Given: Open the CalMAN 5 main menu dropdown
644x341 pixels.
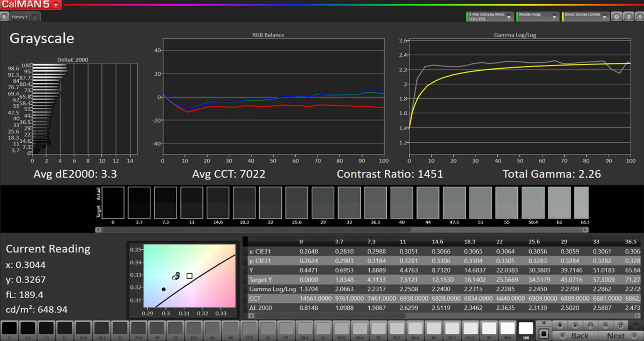Looking at the screenshot, I should [x=56, y=5].
